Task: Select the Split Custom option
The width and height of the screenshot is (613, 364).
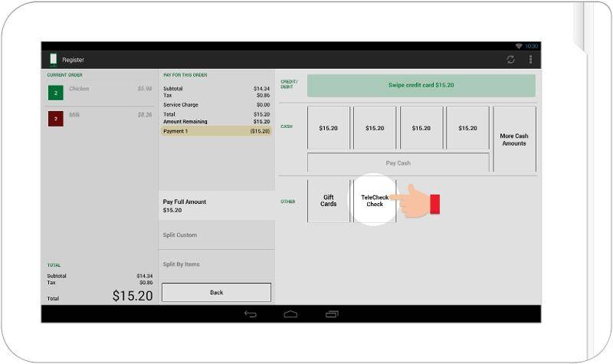Action: pyautogui.click(x=217, y=235)
